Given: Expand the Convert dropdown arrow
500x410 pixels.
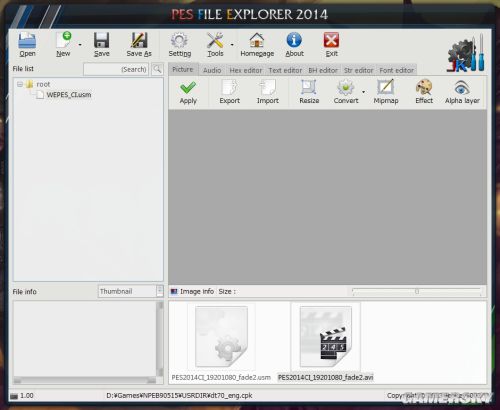Looking at the screenshot, I should (x=363, y=92).
